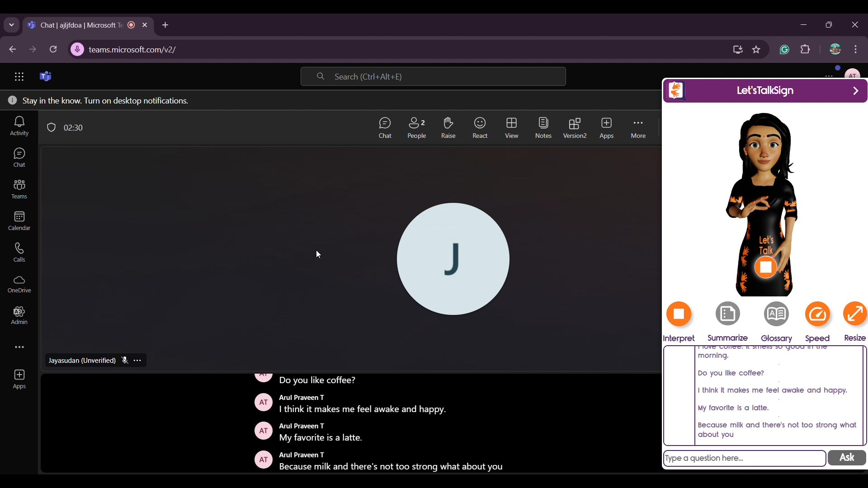Screen dimensions: 868x488
Task: Open meeting Notes
Action: 543,128
